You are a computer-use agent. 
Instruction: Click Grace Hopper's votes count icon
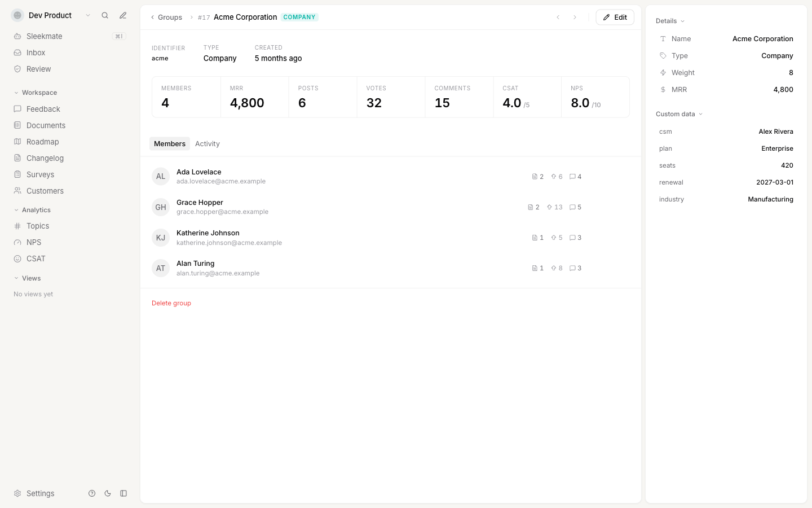pos(549,207)
